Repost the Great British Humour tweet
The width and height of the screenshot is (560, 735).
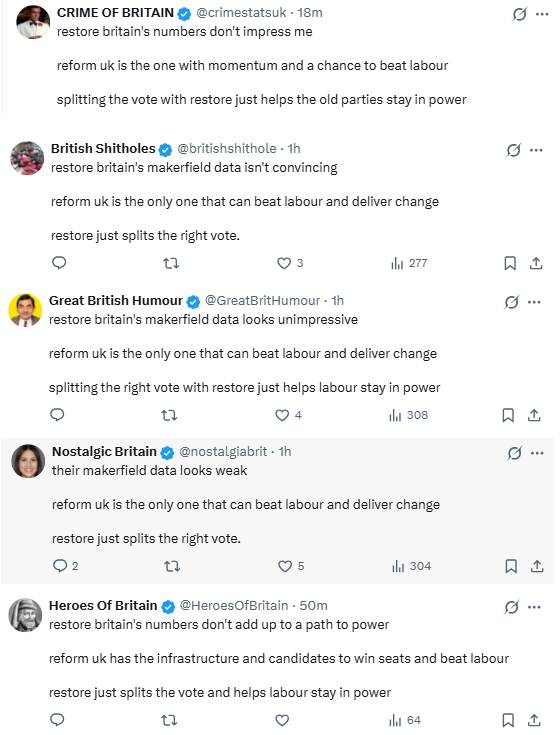click(169, 415)
